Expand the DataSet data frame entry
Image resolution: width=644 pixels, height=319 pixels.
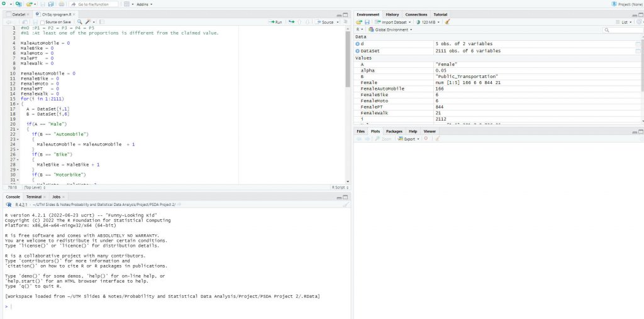click(x=358, y=51)
